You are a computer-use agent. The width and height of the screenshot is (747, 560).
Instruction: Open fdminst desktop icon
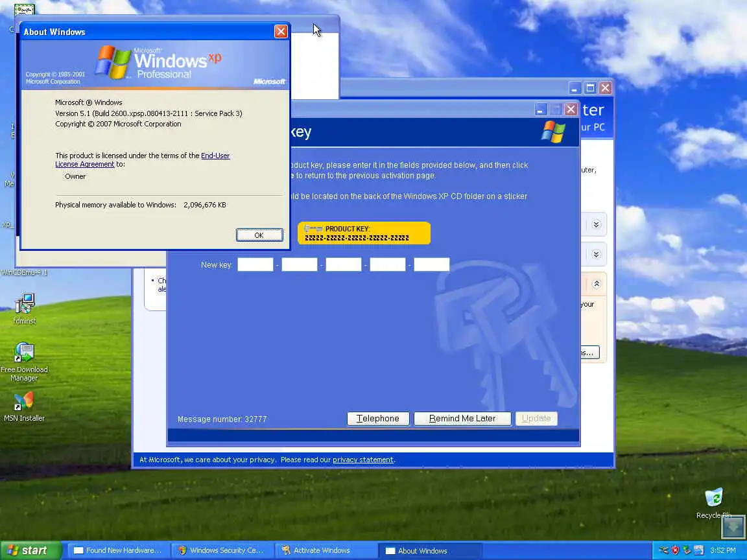point(24,309)
